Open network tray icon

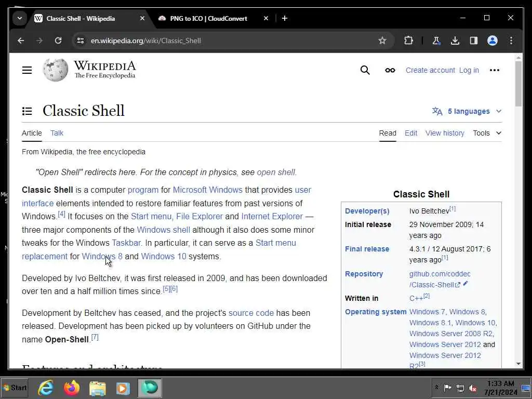[x=460, y=388]
